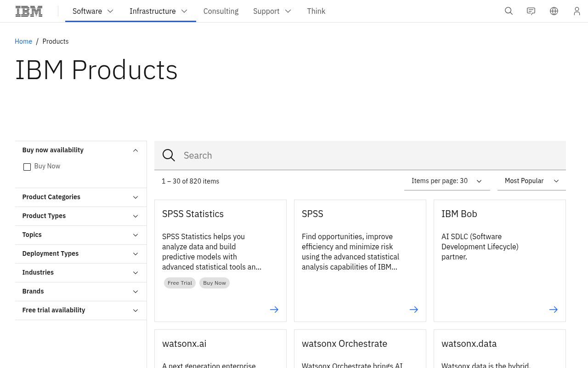588x368 pixels.
Task: Open the watsonx.ai product card
Action: 220,349
